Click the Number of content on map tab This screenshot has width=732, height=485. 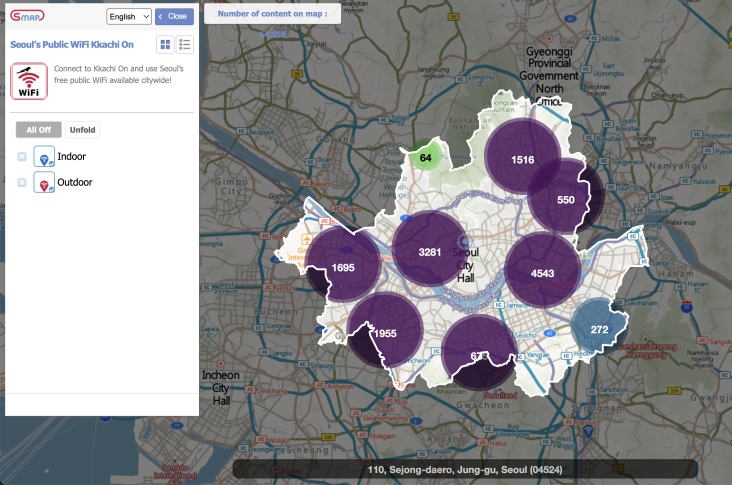click(272, 12)
